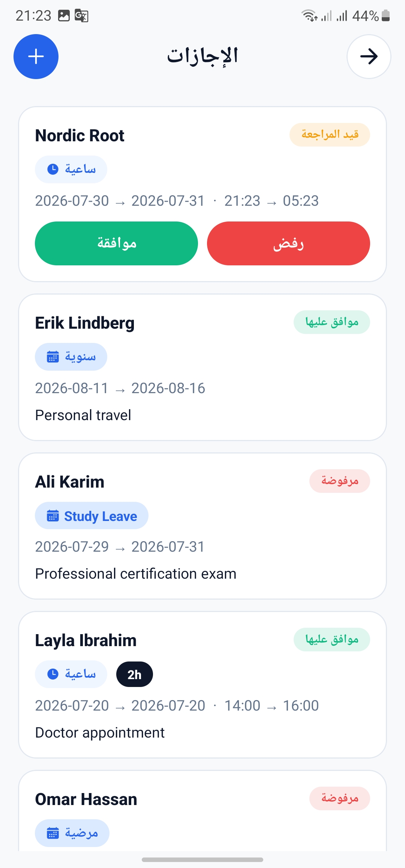Screen dimensions: 405x868
Task: Tap the orange pending-review status badge
Action: tap(330, 135)
